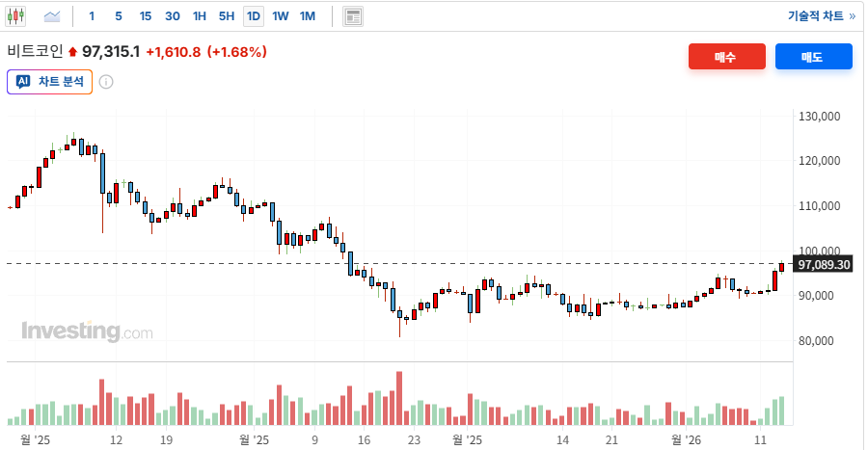868x450 pixels.
Task: Click the tallest red volume bar
Action: pos(398,398)
